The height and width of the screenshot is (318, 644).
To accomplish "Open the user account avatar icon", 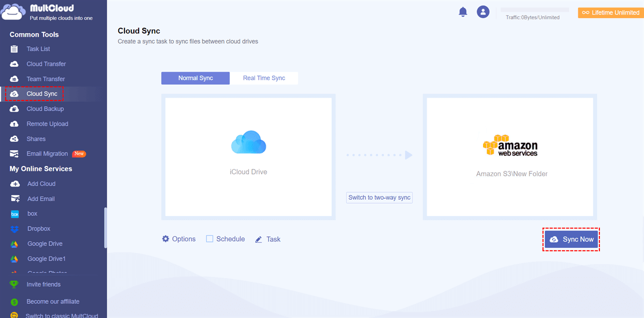I will (x=484, y=12).
